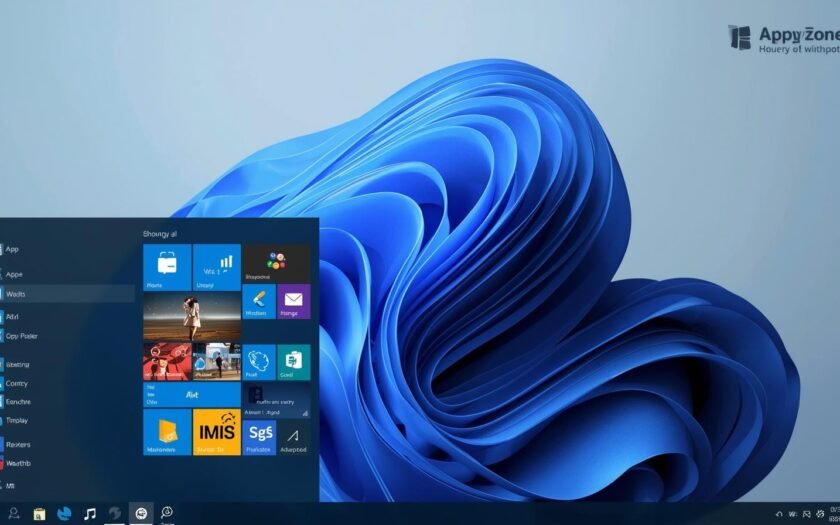The width and height of the screenshot is (840, 525).
Task: Open Ssetting from the app list
Action: click(18, 365)
